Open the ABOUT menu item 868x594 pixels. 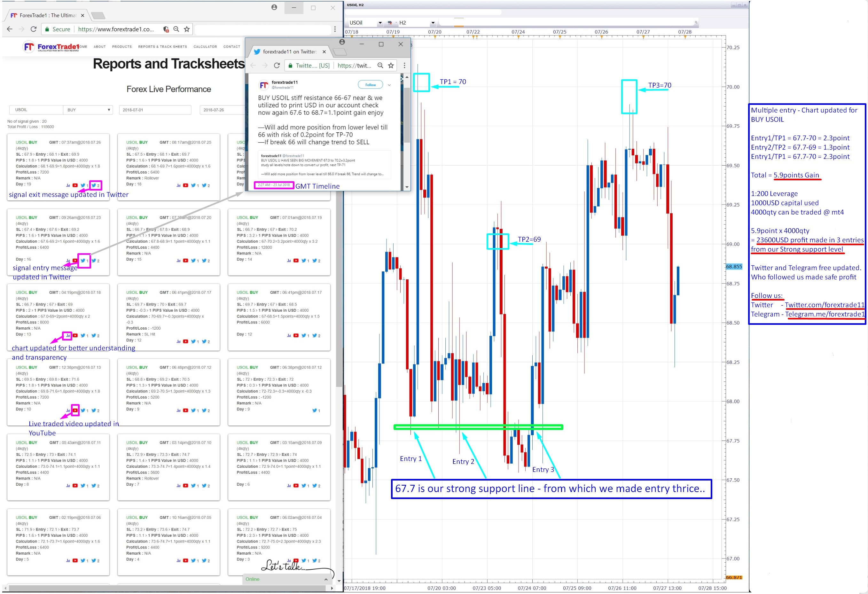pos(100,47)
